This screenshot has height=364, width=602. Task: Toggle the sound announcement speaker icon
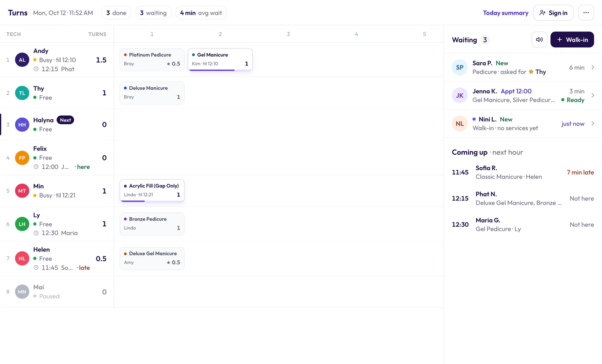pyautogui.click(x=539, y=40)
